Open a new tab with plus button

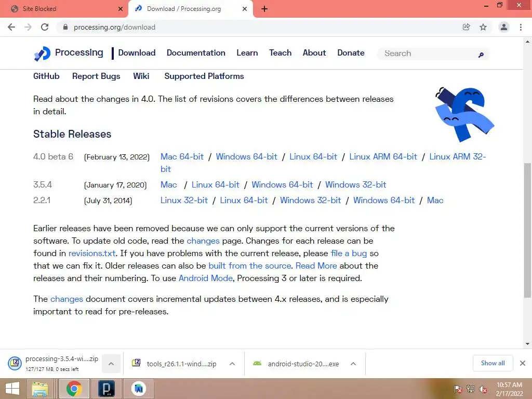click(x=264, y=9)
